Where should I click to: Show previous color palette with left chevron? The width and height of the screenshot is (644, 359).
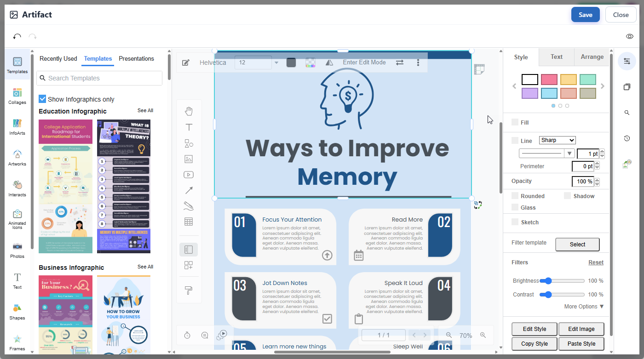click(x=515, y=86)
